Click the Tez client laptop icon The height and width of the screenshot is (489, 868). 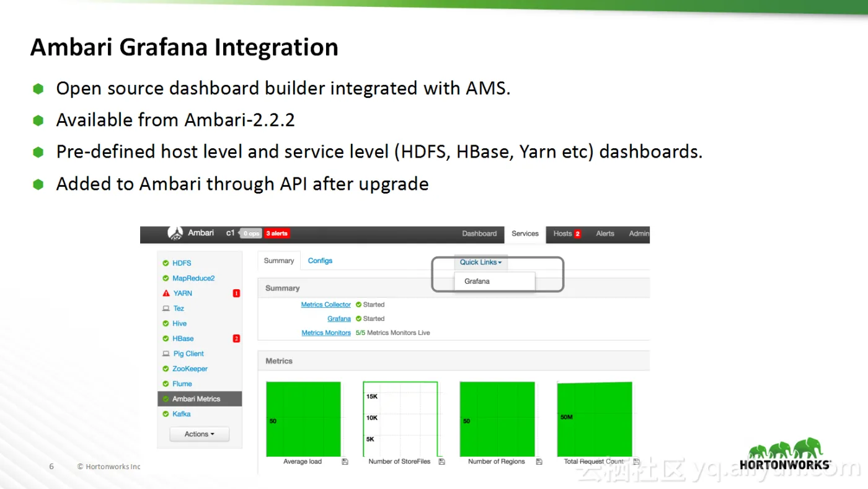[166, 308]
